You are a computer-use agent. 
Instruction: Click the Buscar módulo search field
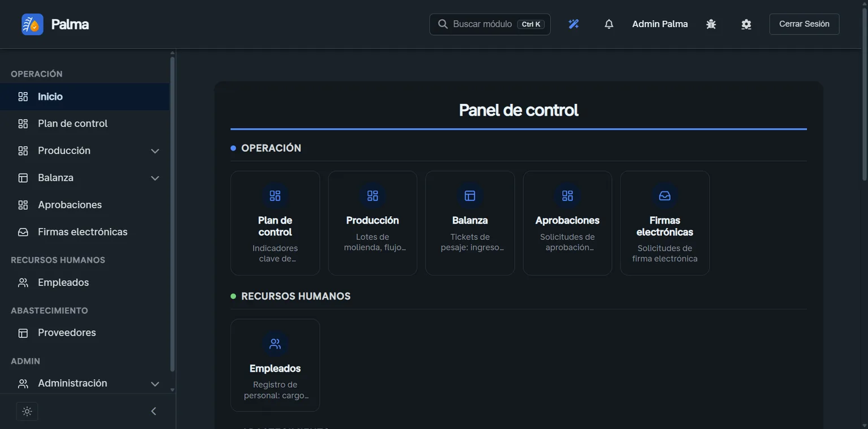pyautogui.click(x=490, y=24)
